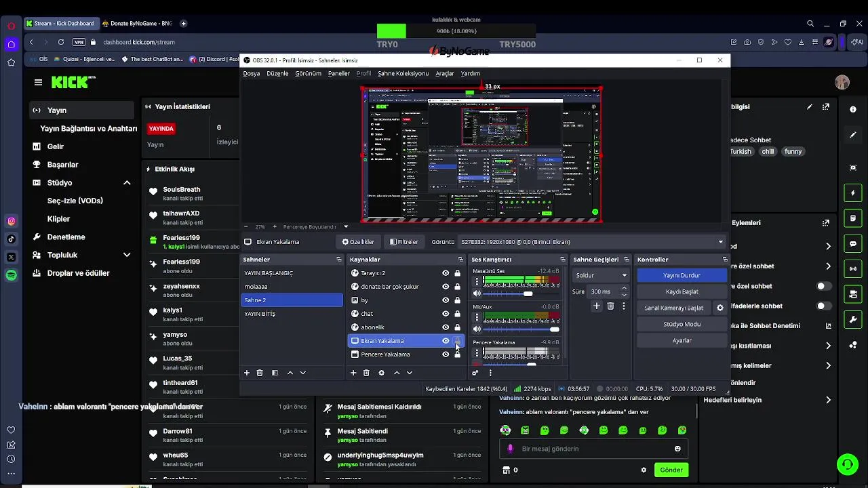The height and width of the screenshot is (488, 868).
Task: Increase the Süre 300 ms stepper
Action: coord(624,288)
